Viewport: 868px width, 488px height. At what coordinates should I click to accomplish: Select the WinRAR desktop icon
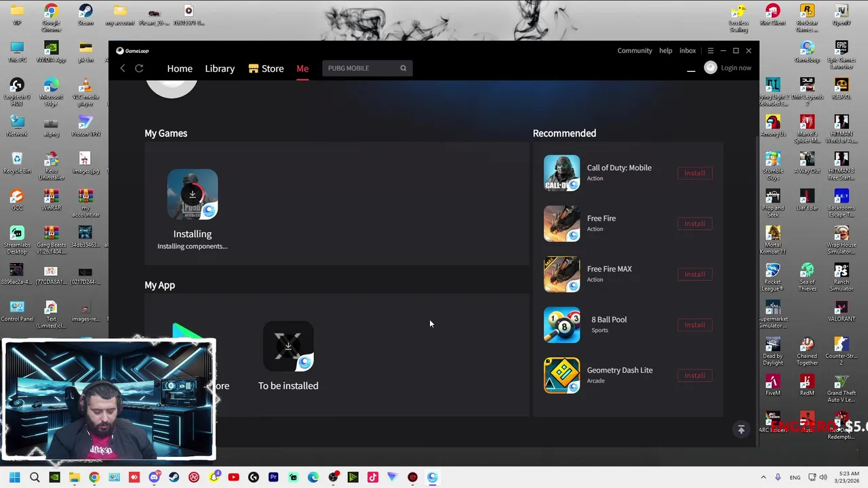(x=51, y=200)
